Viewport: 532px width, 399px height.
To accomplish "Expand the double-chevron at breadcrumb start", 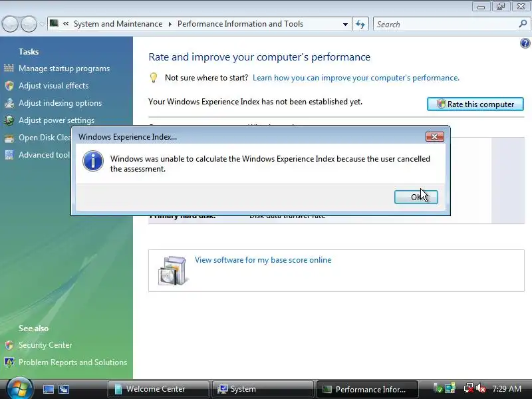I will click(x=66, y=24).
